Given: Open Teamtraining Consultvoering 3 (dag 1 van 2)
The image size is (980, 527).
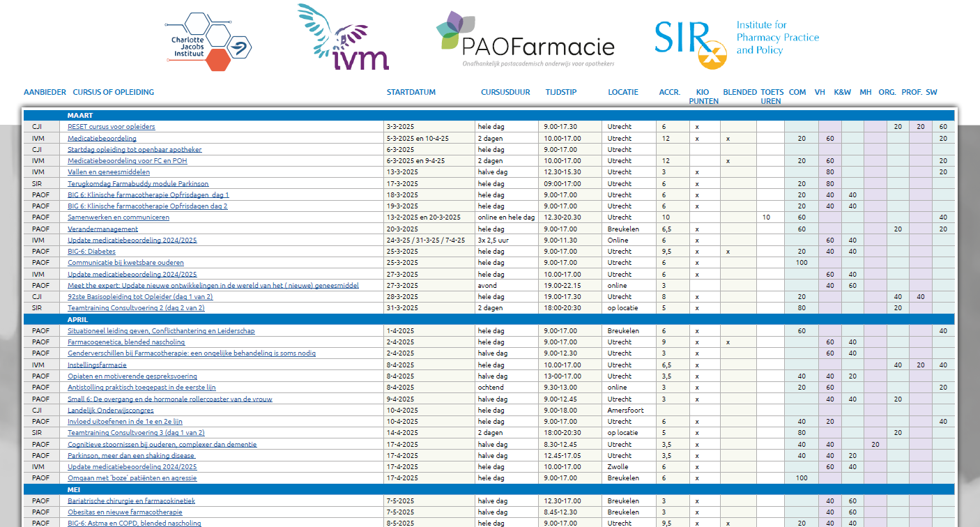Looking at the screenshot, I should click(136, 433).
